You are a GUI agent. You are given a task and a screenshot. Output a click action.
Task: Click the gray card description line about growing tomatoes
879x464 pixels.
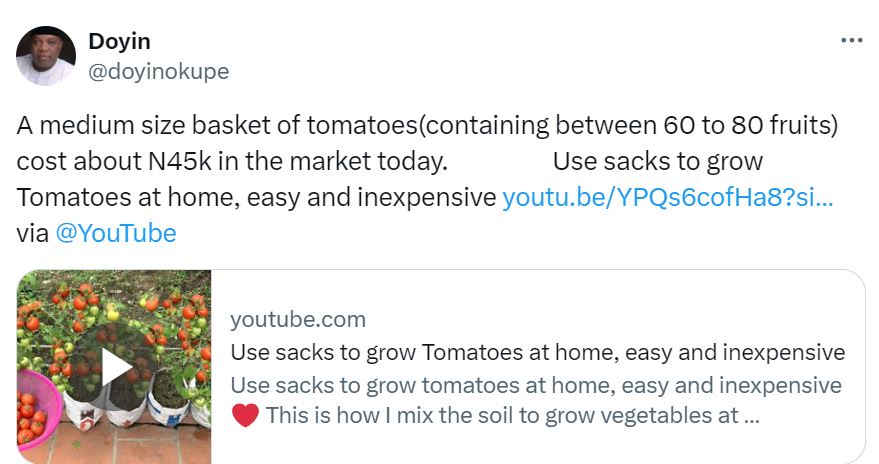535,385
